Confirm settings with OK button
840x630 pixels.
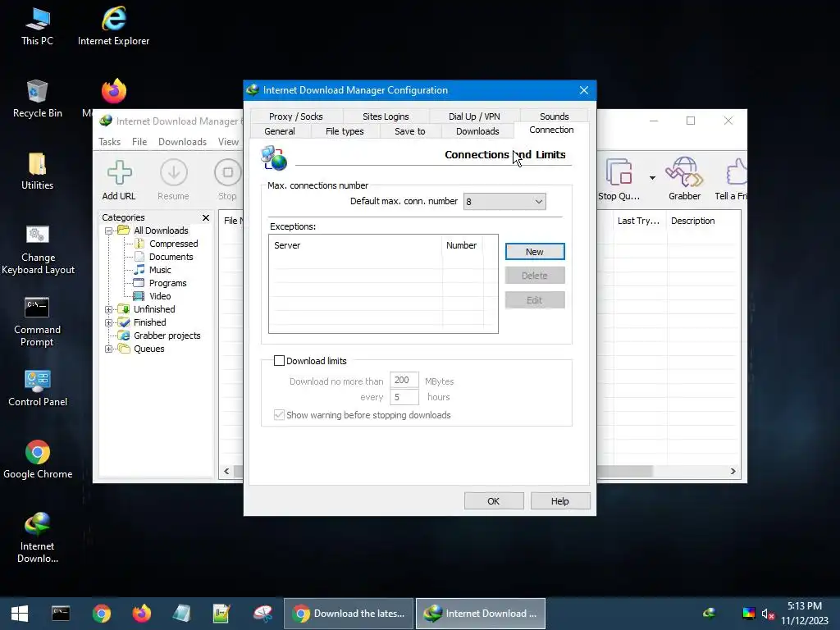[x=494, y=501]
